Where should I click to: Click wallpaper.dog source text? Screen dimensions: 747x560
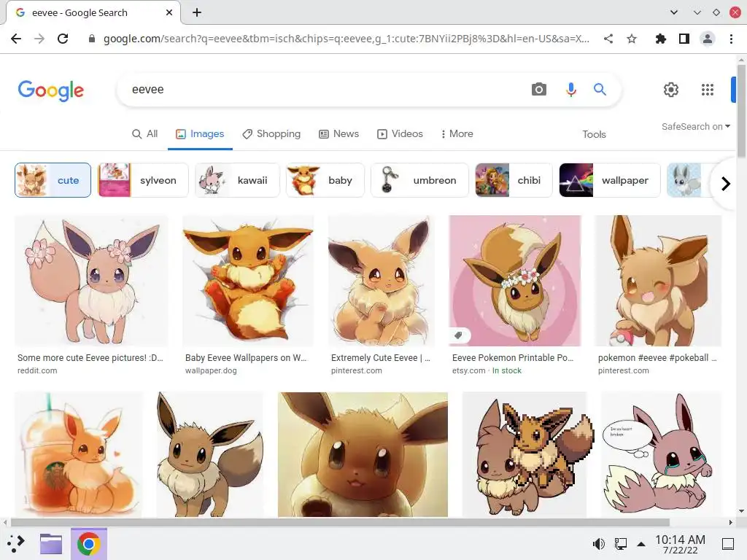click(211, 370)
